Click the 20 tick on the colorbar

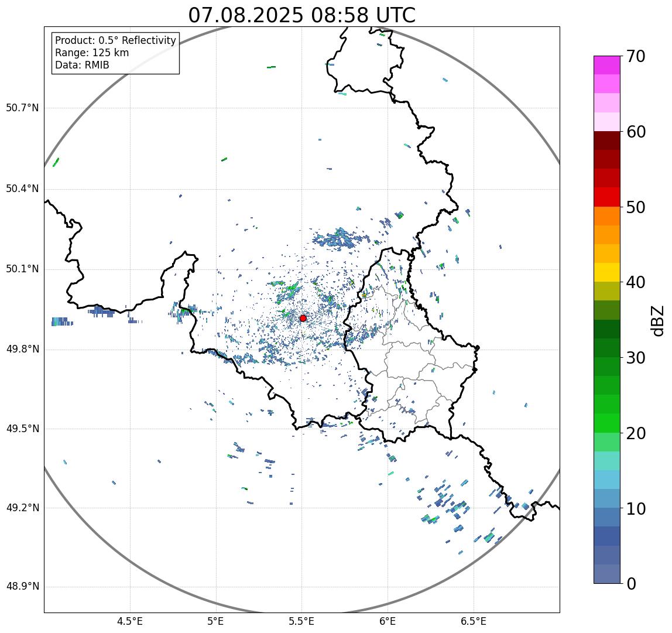click(636, 433)
